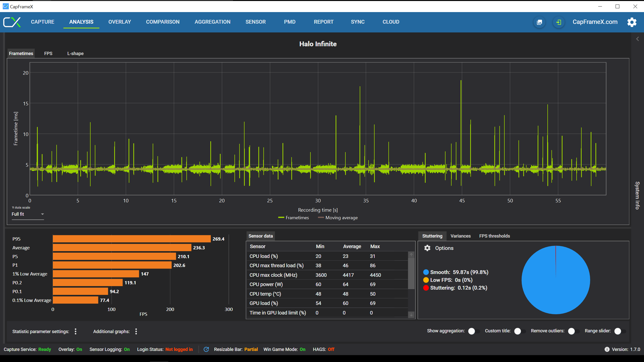The width and height of the screenshot is (644, 362).
Task: Select the Frametimes graph tab
Action: [x=21, y=53]
